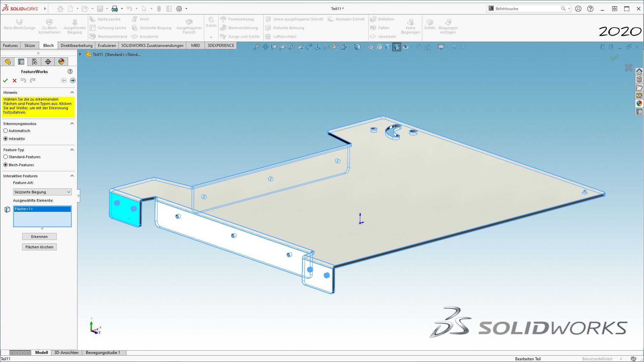
Task: Select Blech-Features feature type
Action: pyautogui.click(x=6, y=165)
